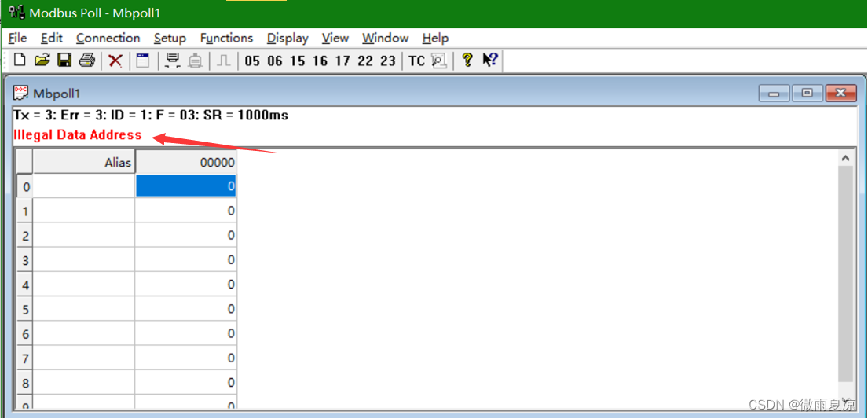Select function 16 write multiple registers
This screenshot has height=419, width=868.
point(320,61)
